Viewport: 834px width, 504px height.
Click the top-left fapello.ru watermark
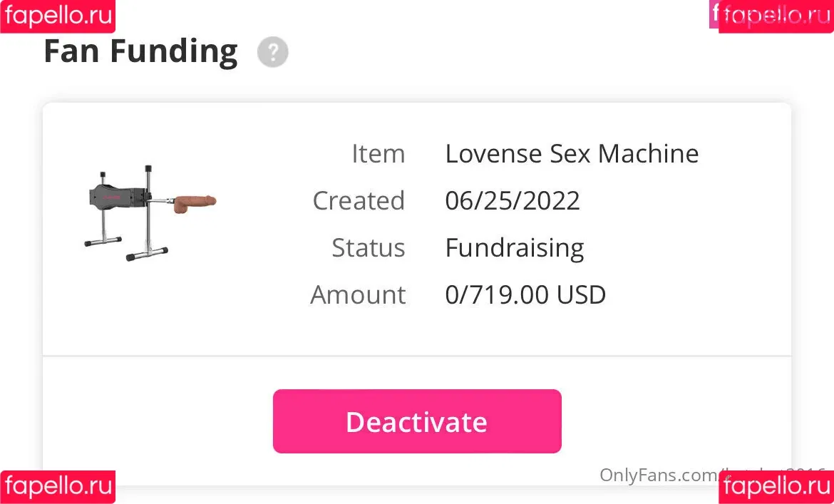point(58,16)
